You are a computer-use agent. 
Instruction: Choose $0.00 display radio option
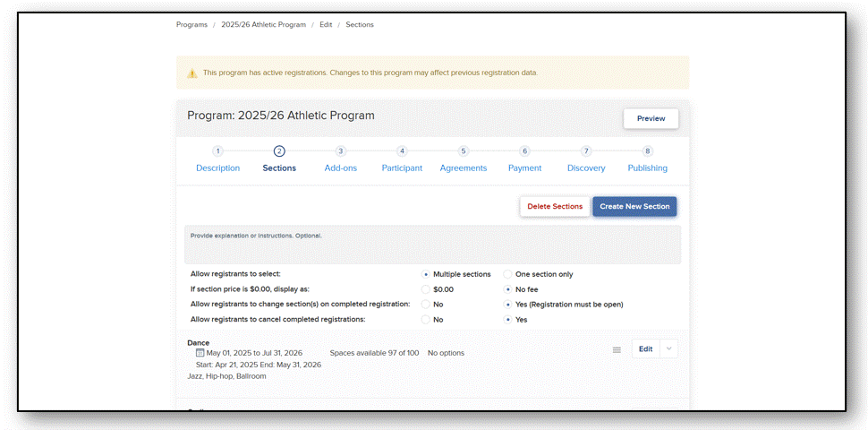426,289
